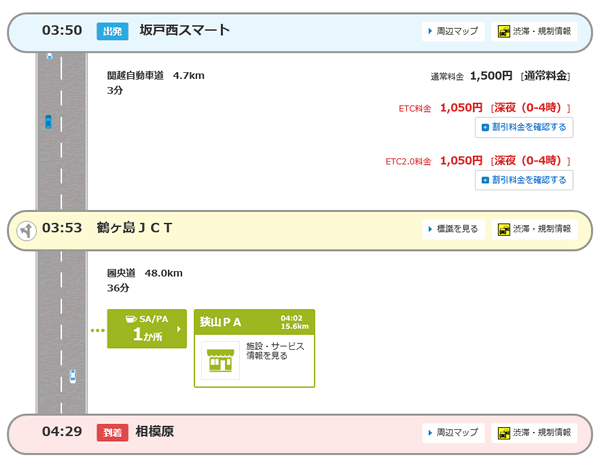Open 周辺マップ for 相模原 arrival
This screenshot has width=600, height=462.
451,433
